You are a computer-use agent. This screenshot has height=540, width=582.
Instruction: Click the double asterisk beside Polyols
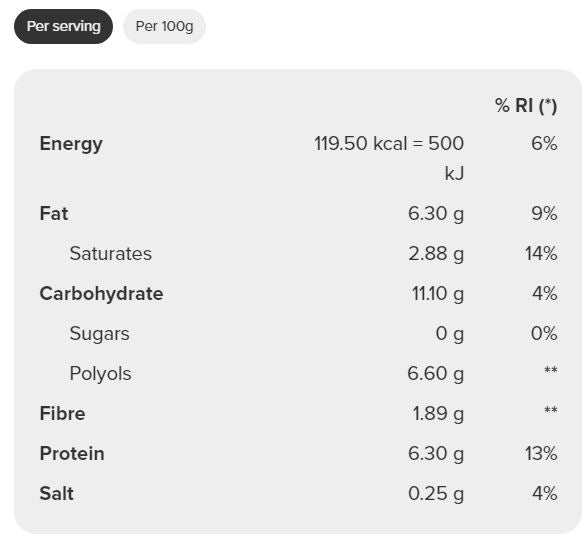tap(551, 370)
